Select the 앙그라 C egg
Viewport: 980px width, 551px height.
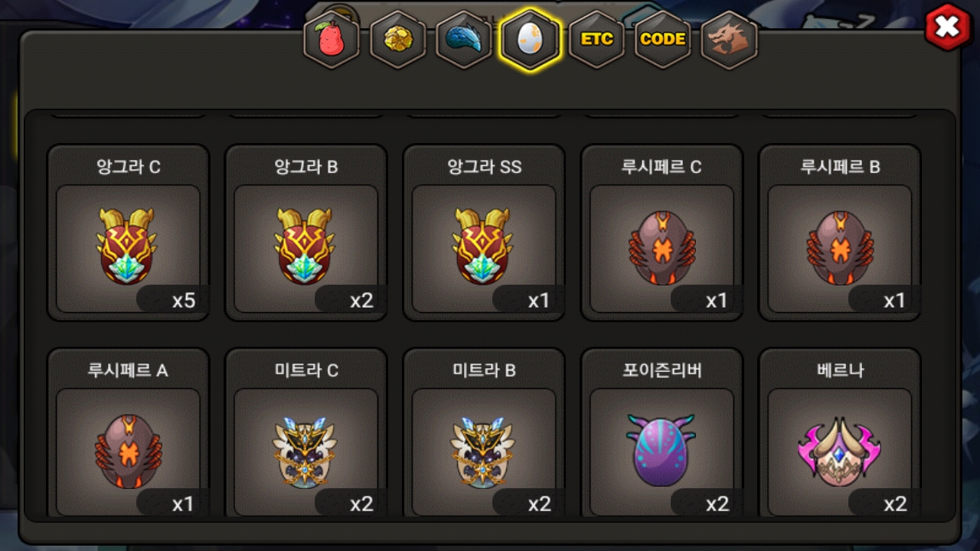128,233
